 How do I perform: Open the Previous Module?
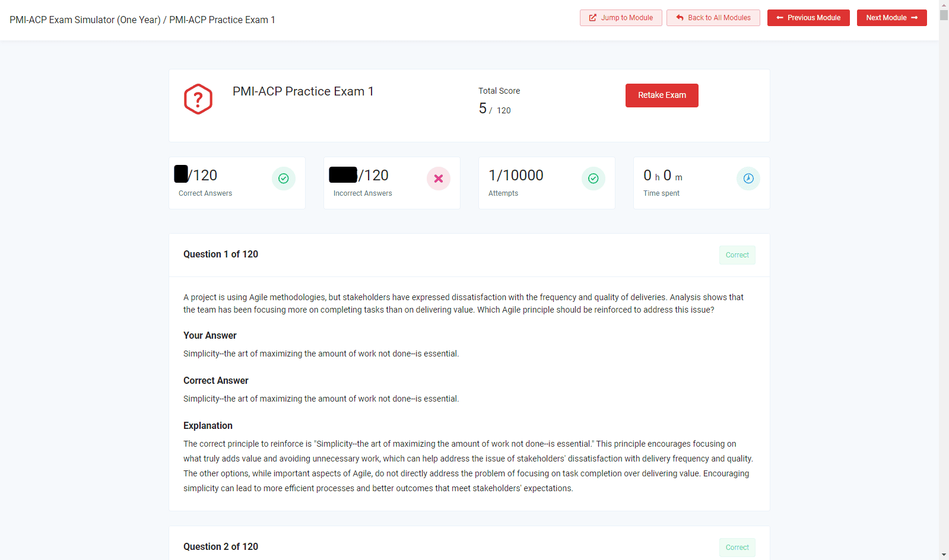(808, 18)
